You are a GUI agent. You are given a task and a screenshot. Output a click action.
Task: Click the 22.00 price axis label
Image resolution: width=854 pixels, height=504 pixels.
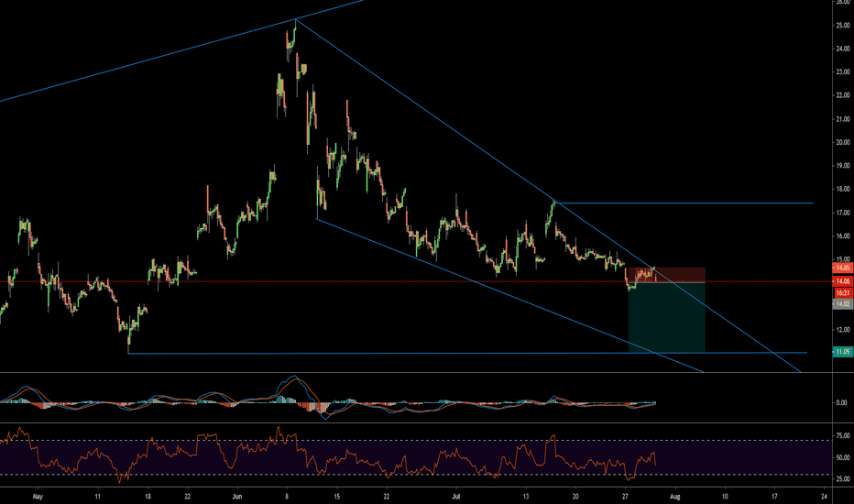pyautogui.click(x=843, y=95)
